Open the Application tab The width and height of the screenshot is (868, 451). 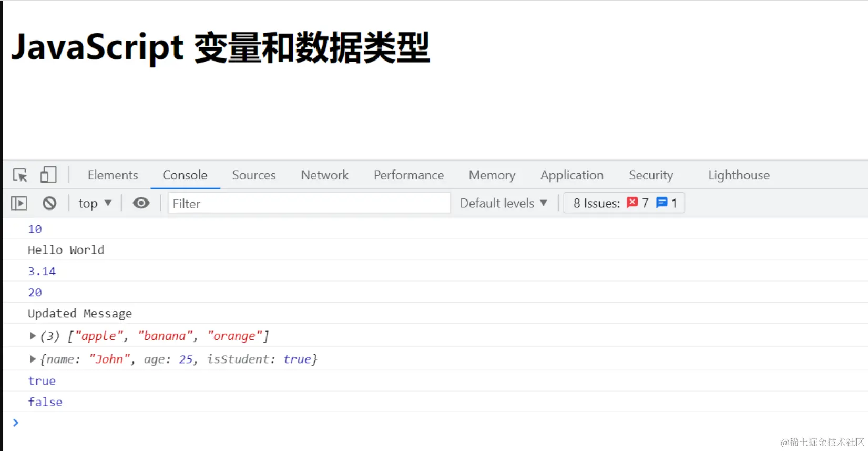572,175
